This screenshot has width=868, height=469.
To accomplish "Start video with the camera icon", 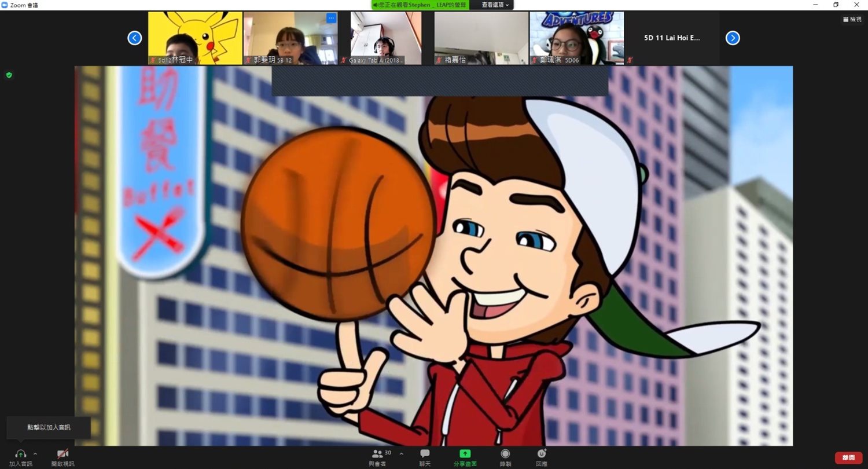I will click(62, 454).
